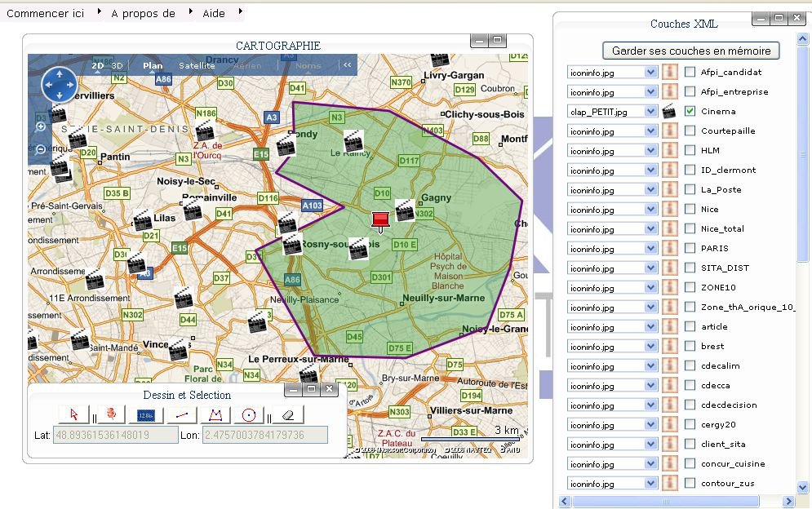Open the Commencer ici menu

pyautogui.click(x=46, y=14)
